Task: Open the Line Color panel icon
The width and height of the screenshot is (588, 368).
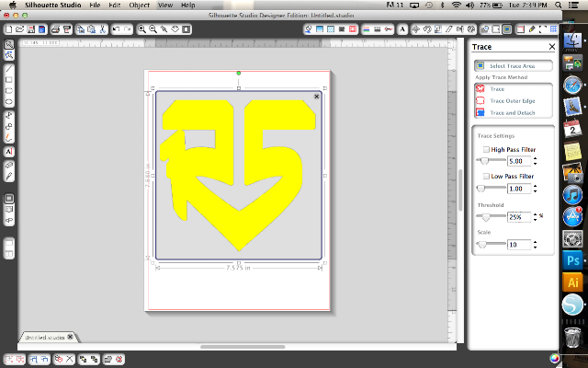Action: [x=367, y=29]
